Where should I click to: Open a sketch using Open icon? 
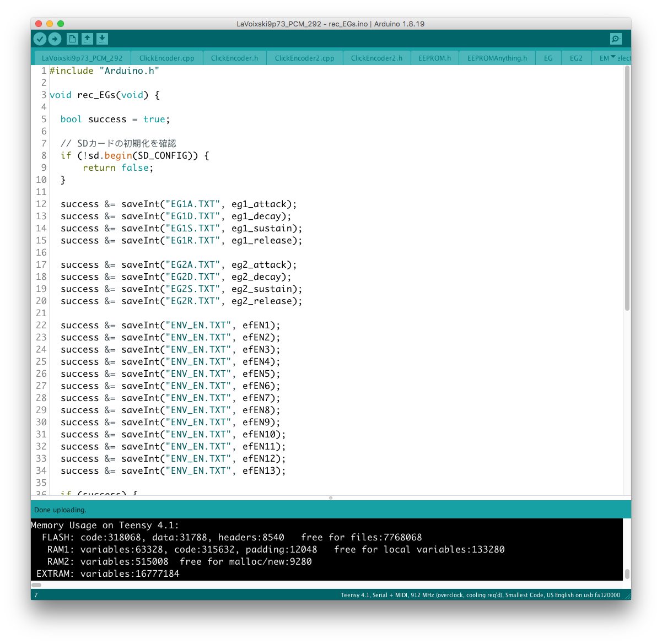87,39
